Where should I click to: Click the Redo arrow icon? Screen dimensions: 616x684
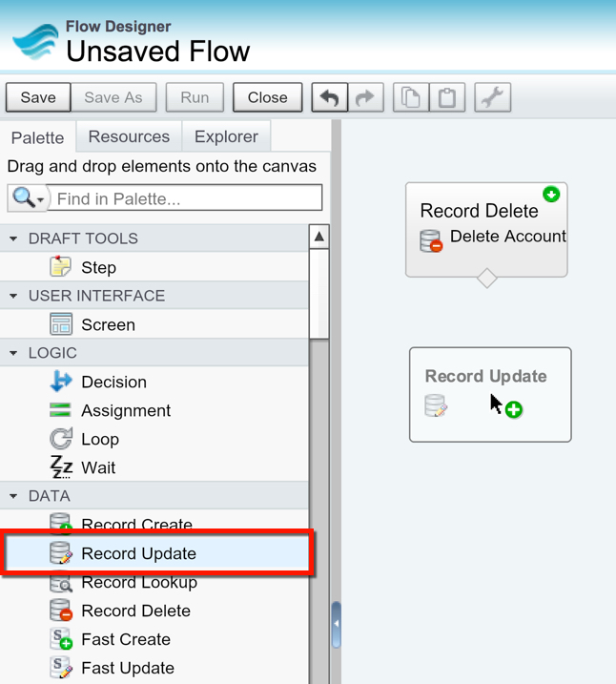(x=364, y=97)
